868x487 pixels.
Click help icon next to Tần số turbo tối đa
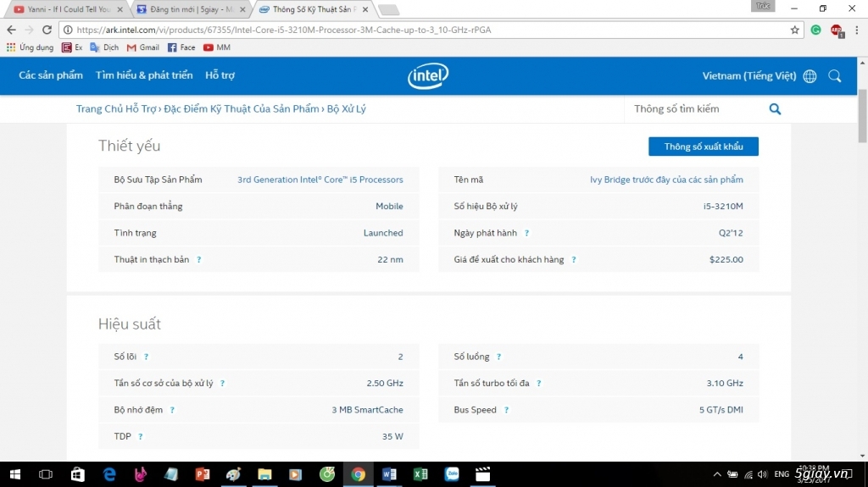point(538,384)
